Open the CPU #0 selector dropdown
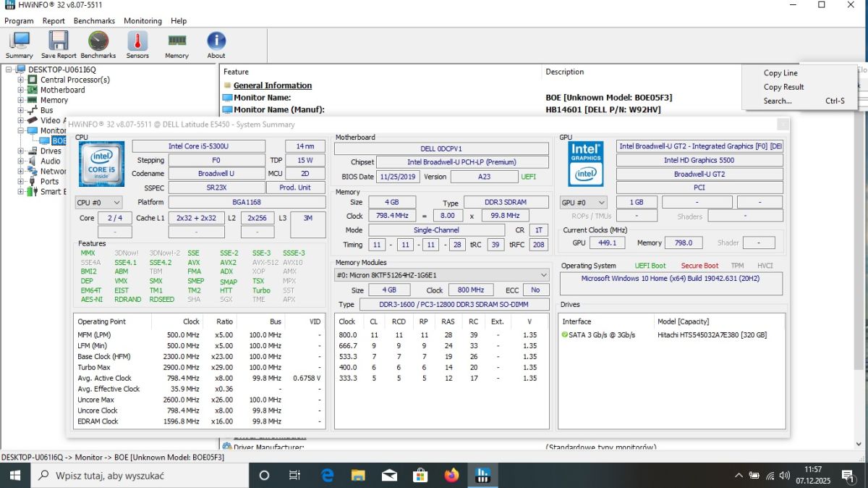 tap(99, 203)
